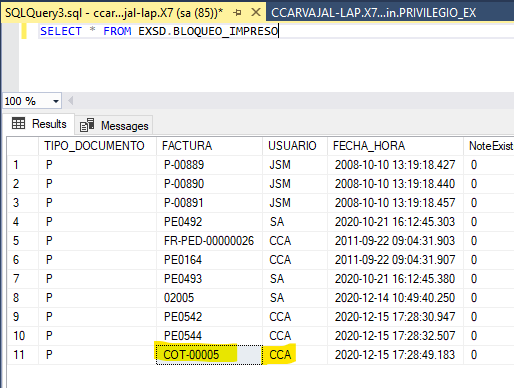The height and width of the screenshot is (388, 514).
Task: Click cell P-00891
Action: point(209,203)
